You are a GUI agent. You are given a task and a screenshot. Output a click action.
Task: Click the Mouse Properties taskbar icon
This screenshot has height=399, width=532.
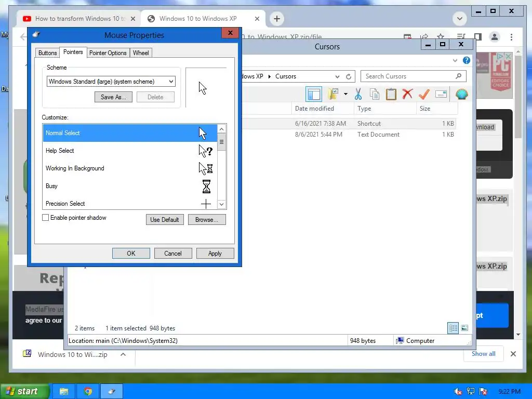click(x=112, y=392)
